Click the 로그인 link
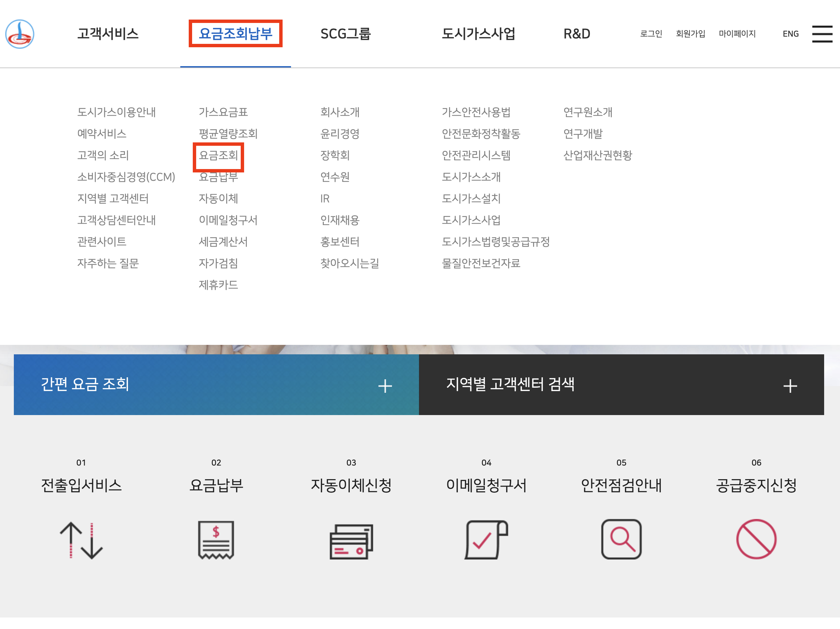Image resolution: width=840 pixels, height=629 pixels. coord(651,34)
